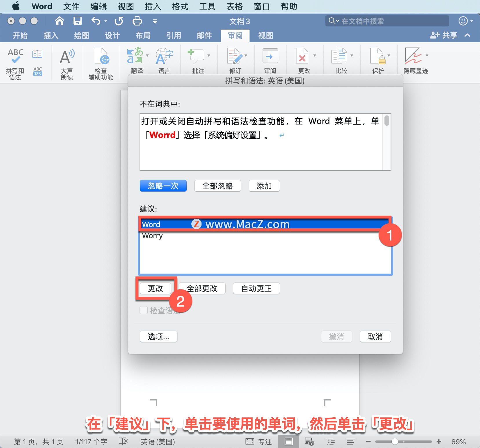Expand the Comment (批注) dropdown arrow

coord(209,55)
